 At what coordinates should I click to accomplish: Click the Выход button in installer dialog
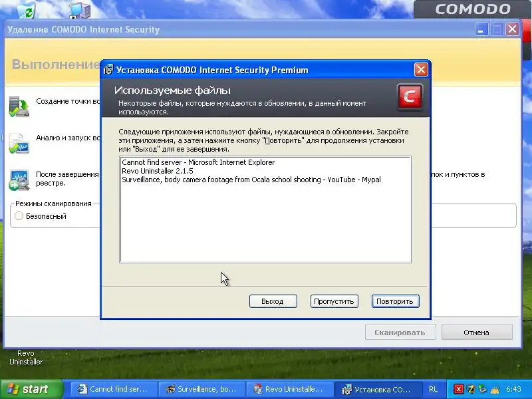(x=273, y=301)
